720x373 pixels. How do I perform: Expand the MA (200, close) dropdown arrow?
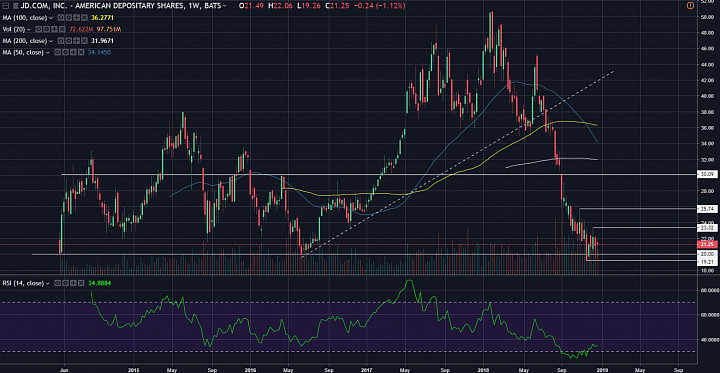51,41
